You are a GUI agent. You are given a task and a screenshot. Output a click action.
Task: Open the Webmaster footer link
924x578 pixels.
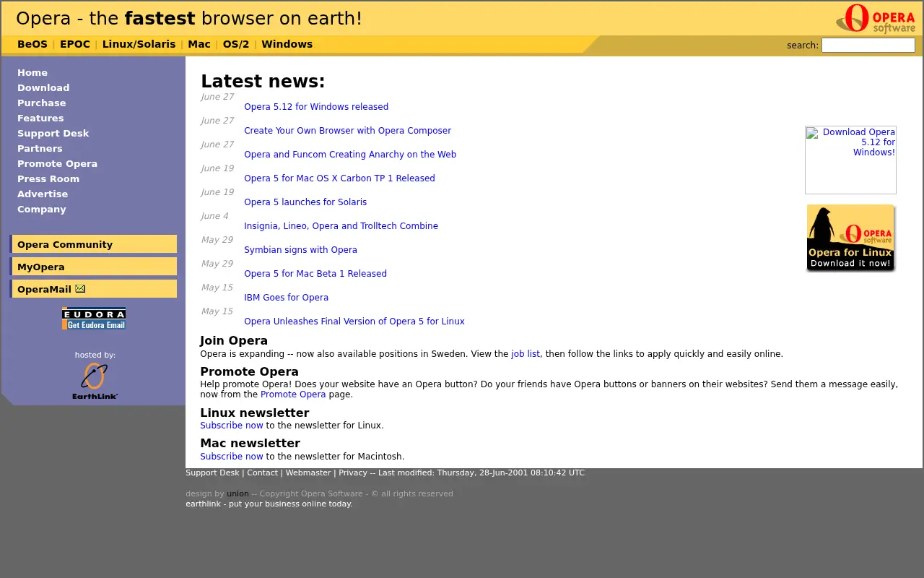[308, 473]
